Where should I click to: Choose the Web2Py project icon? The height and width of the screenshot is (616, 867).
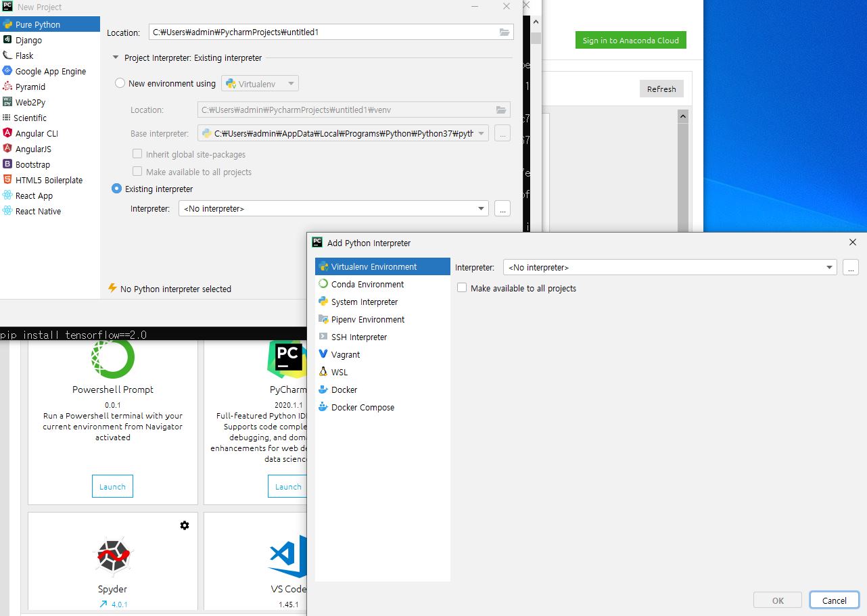coord(7,102)
